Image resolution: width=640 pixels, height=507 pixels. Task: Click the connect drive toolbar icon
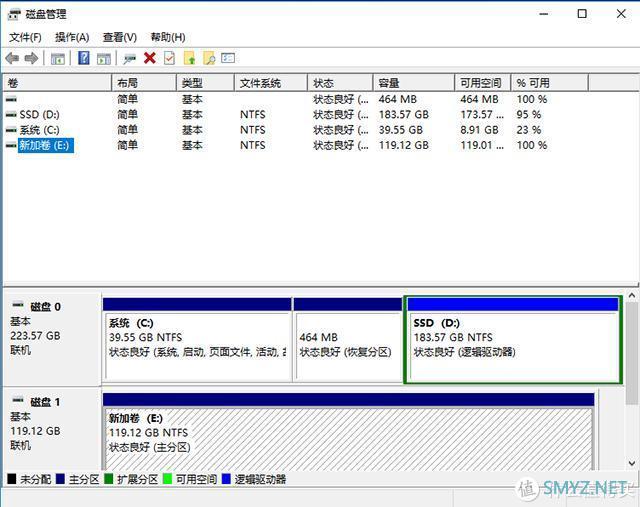click(130, 59)
